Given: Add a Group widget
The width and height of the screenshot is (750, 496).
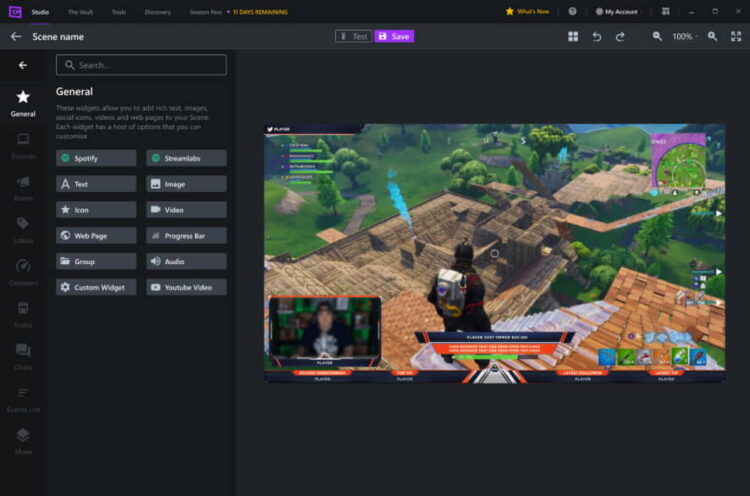Looking at the screenshot, I should tap(96, 261).
